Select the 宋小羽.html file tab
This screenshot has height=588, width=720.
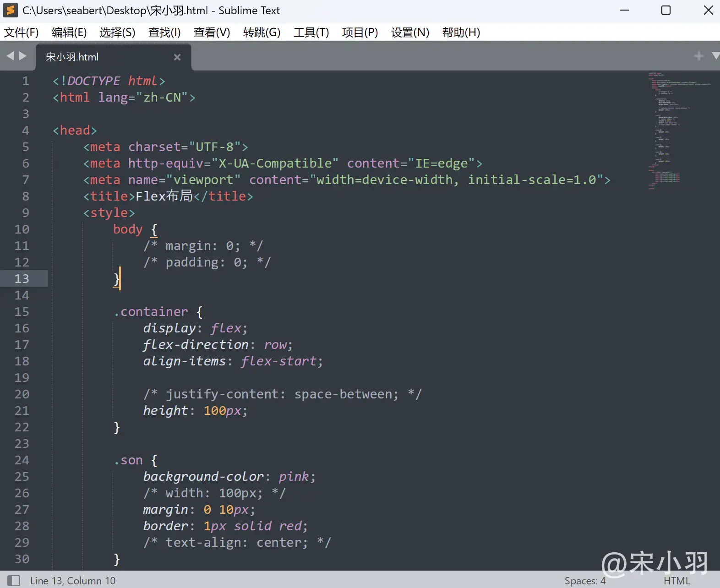72,57
